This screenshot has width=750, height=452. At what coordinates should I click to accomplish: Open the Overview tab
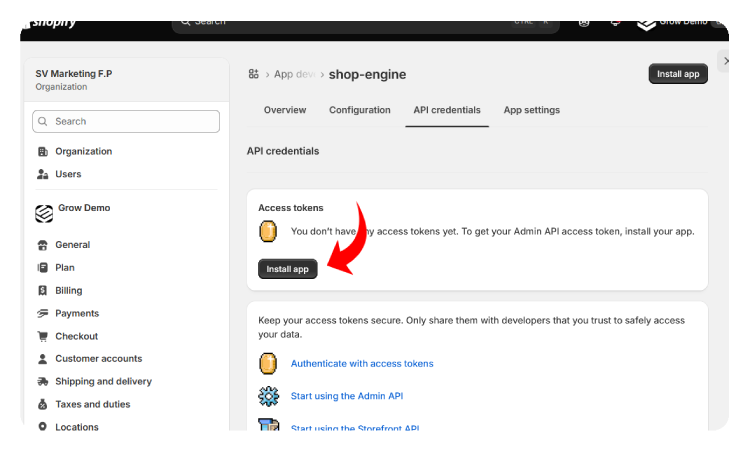click(285, 110)
